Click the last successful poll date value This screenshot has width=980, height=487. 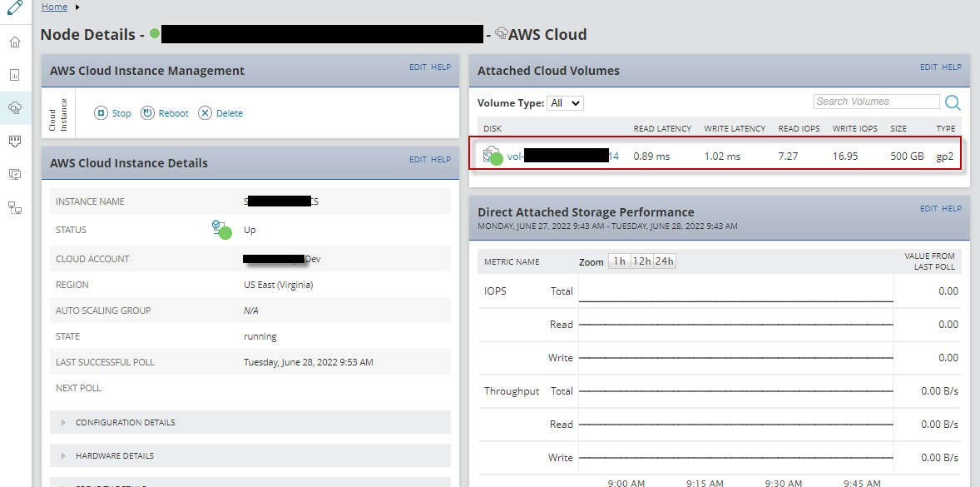click(x=309, y=362)
